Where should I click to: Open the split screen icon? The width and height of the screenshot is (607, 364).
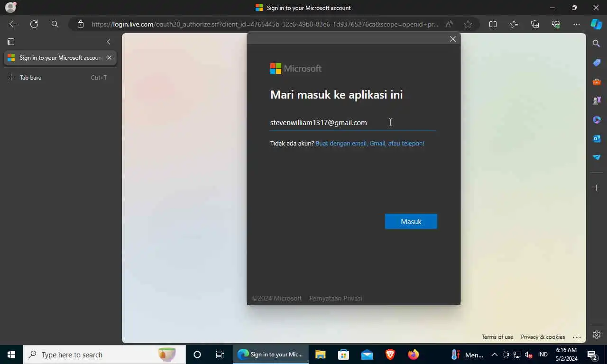coord(493,24)
